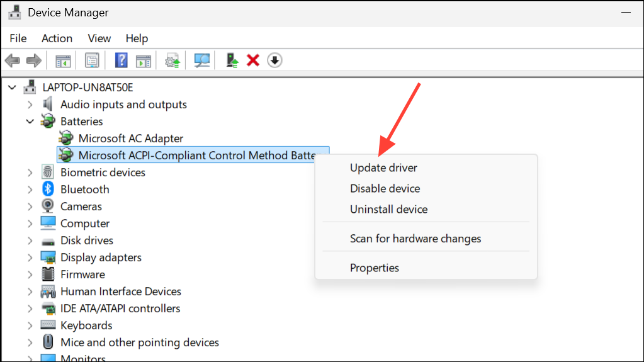Expand the Computer category chevron

pyautogui.click(x=30, y=223)
